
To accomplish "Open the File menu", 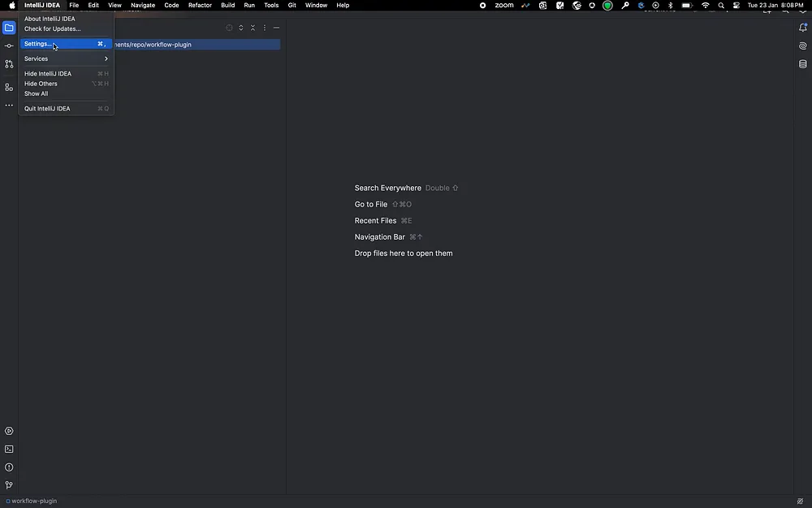I will (x=74, y=5).
